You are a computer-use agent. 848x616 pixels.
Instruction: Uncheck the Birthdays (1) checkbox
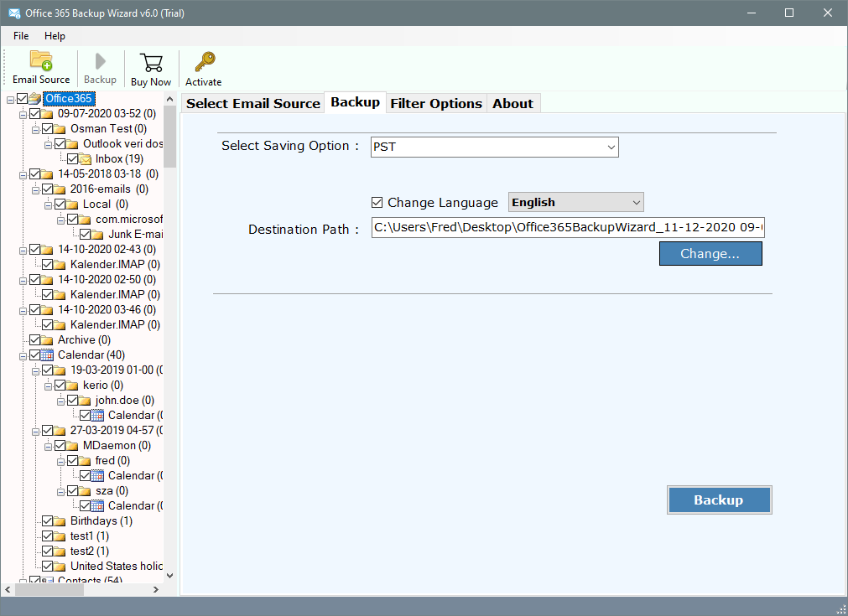click(x=47, y=521)
